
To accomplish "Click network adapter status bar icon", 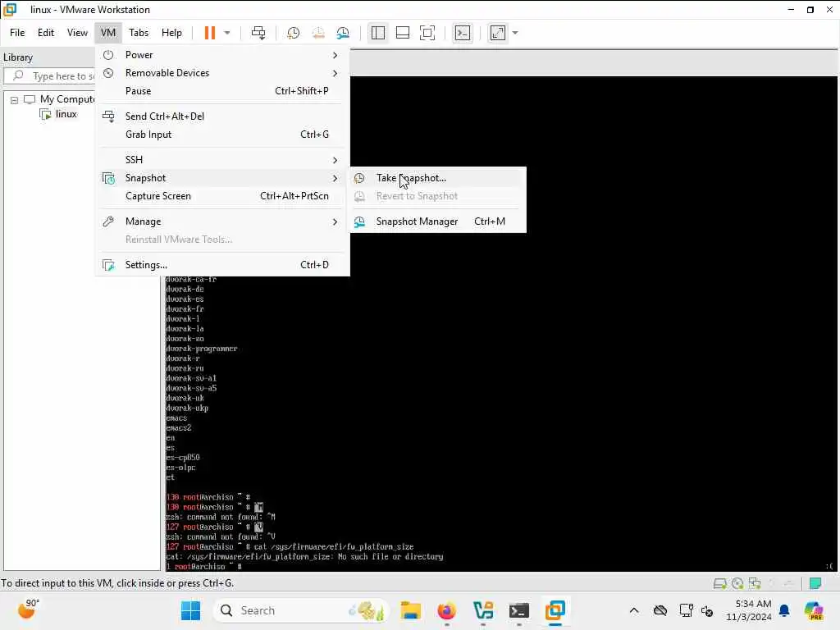I will [x=755, y=583].
